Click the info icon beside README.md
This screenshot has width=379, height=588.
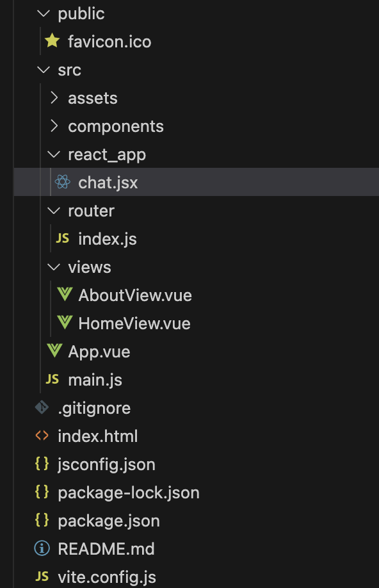click(42, 548)
